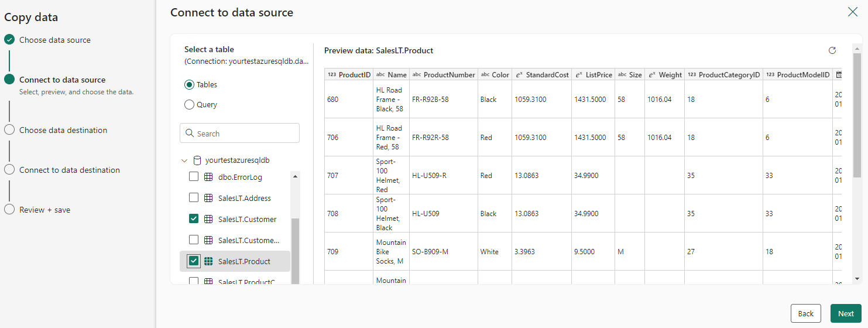Click the abc type icon of Color column

[485, 75]
